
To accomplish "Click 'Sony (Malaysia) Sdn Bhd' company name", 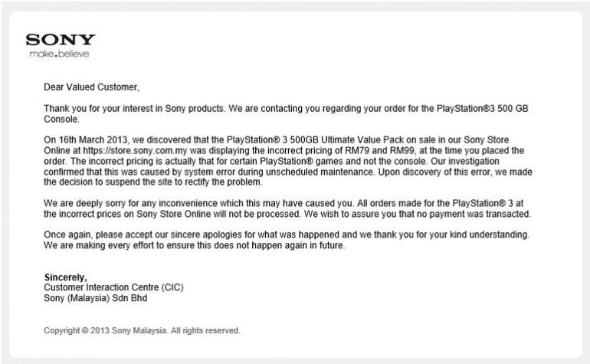I will [95, 297].
